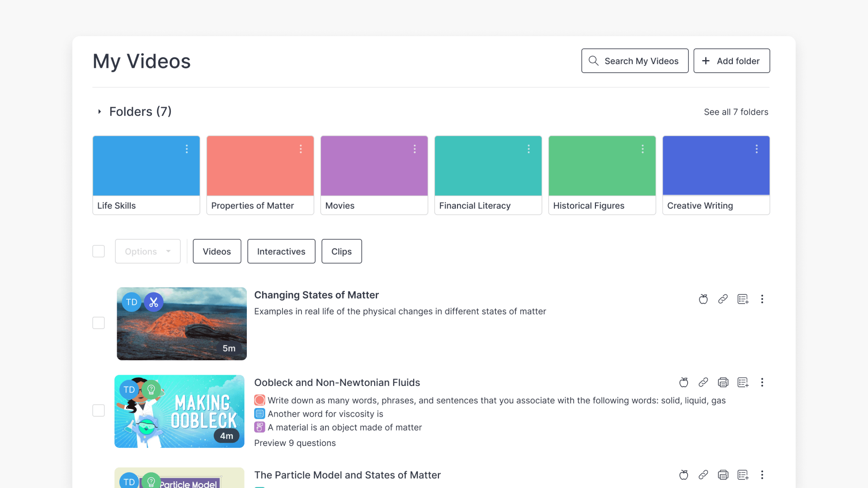
Task: Copy link icon for Changing States of Matter
Action: (723, 299)
